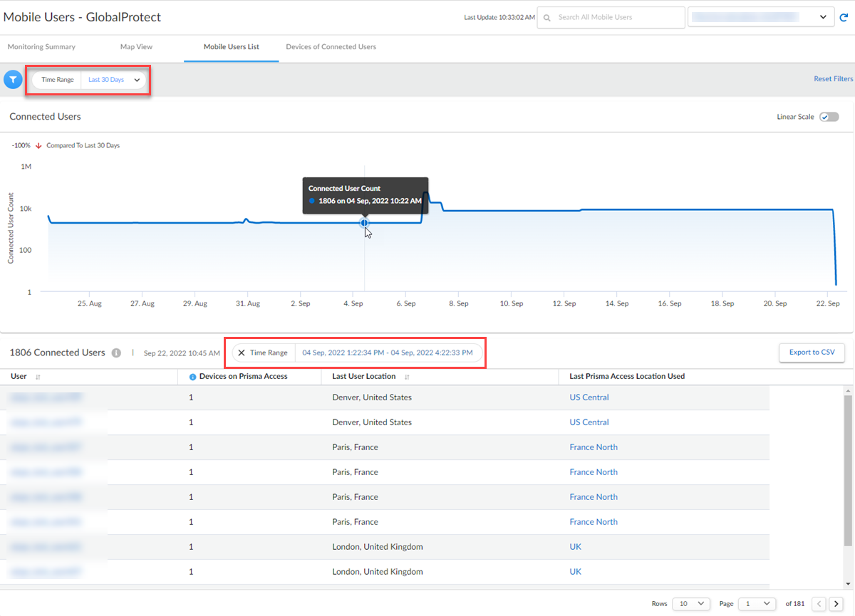The height and width of the screenshot is (616, 855).
Task: Go to next page arrow
Action: click(x=836, y=604)
